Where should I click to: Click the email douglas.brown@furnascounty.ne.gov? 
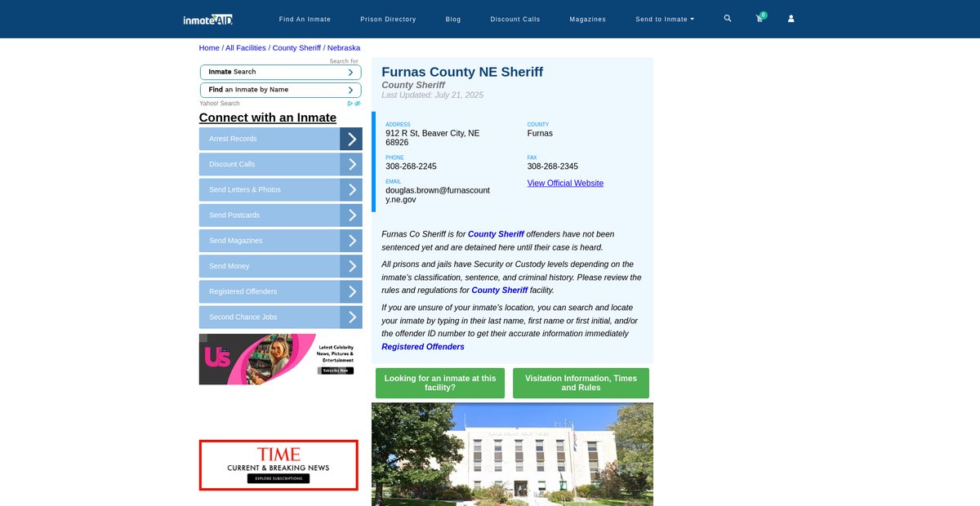(438, 195)
